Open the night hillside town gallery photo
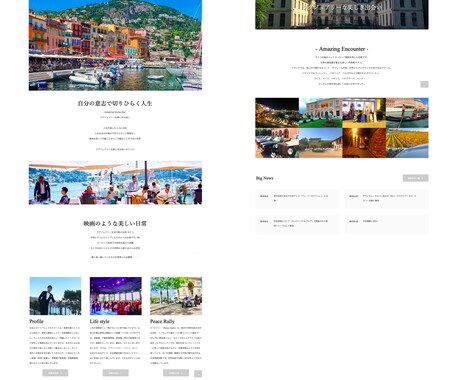The height and width of the screenshot is (380, 460). tap(277, 113)
